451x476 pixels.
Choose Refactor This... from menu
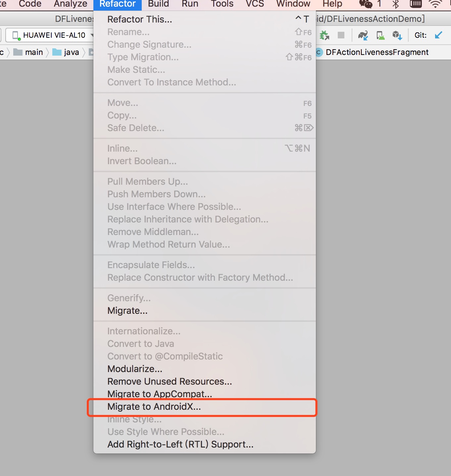tap(139, 19)
